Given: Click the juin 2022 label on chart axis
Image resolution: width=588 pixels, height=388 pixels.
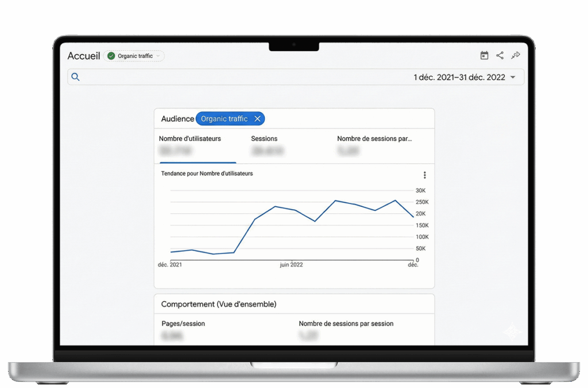Looking at the screenshot, I should coord(291,265).
